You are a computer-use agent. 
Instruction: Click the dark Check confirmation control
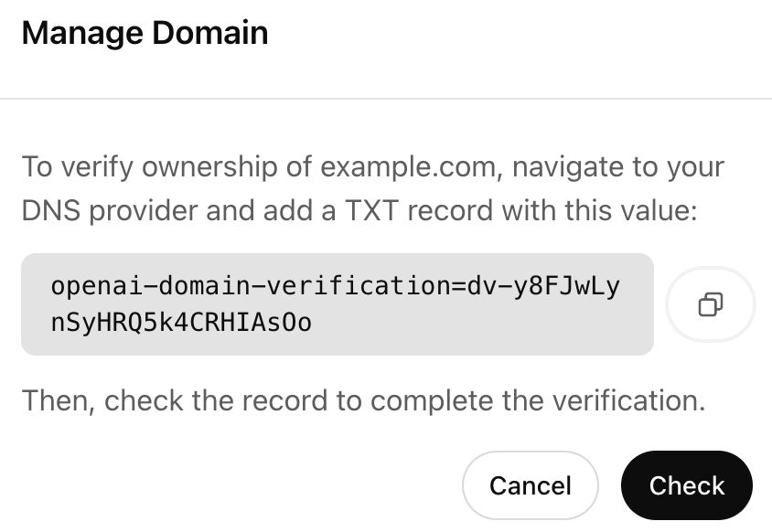coord(686,485)
